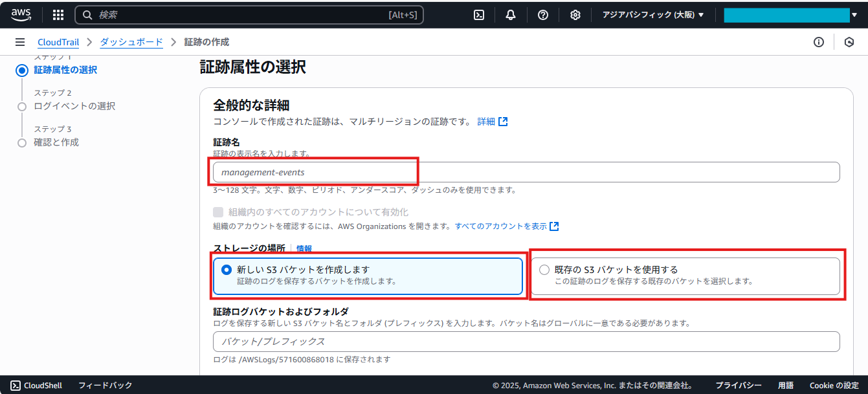
Task: Select 既存の S3 バケットを使用する option
Action: coord(685,276)
